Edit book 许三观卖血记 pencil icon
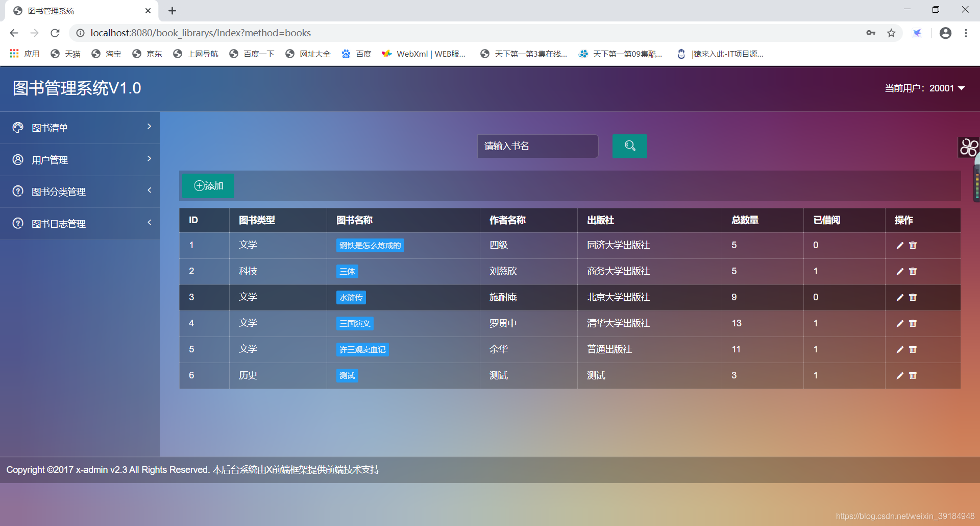Screen dimensions: 980x526 pos(900,350)
